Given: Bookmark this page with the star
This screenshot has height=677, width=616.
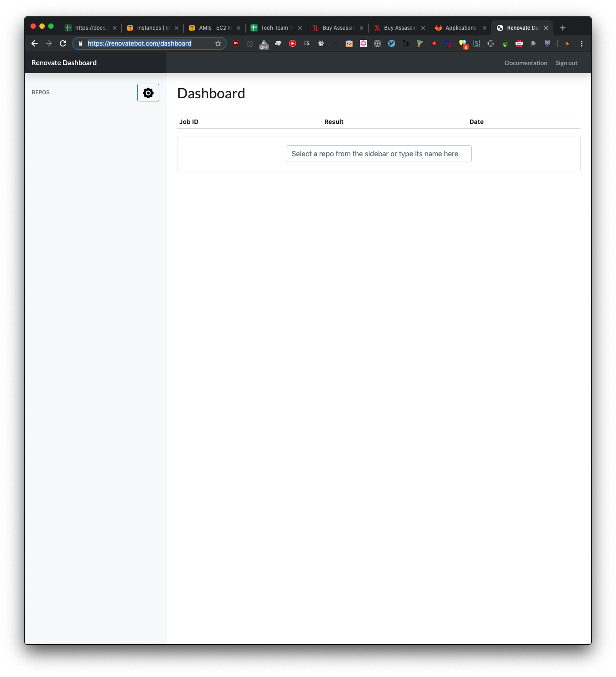Looking at the screenshot, I should click(x=218, y=43).
